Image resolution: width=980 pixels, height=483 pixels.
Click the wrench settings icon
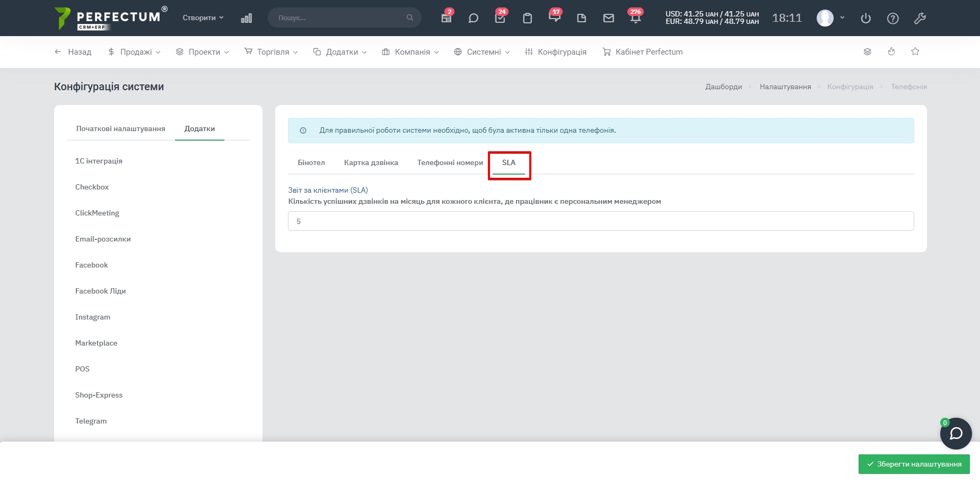click(x=920, y=18)
